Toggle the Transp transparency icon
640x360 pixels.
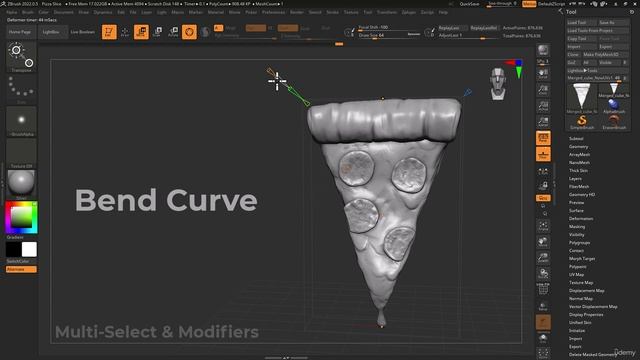point(543,306)
